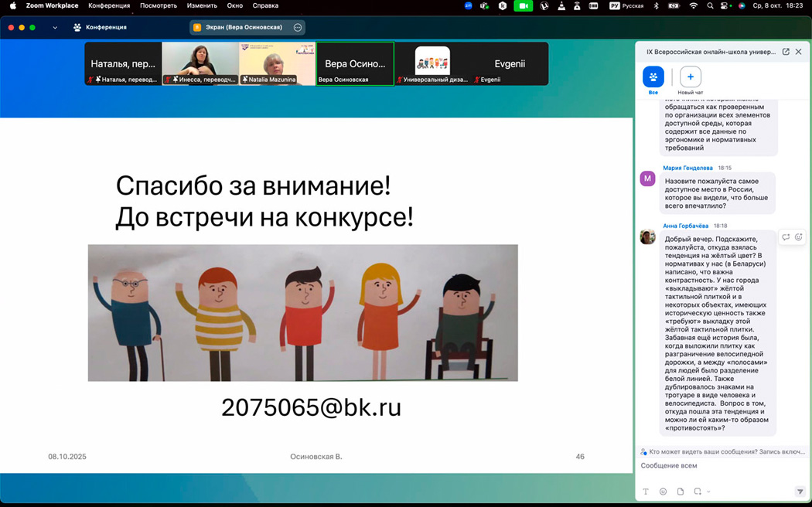Pop out the chat panel window

tap(786, 52)
